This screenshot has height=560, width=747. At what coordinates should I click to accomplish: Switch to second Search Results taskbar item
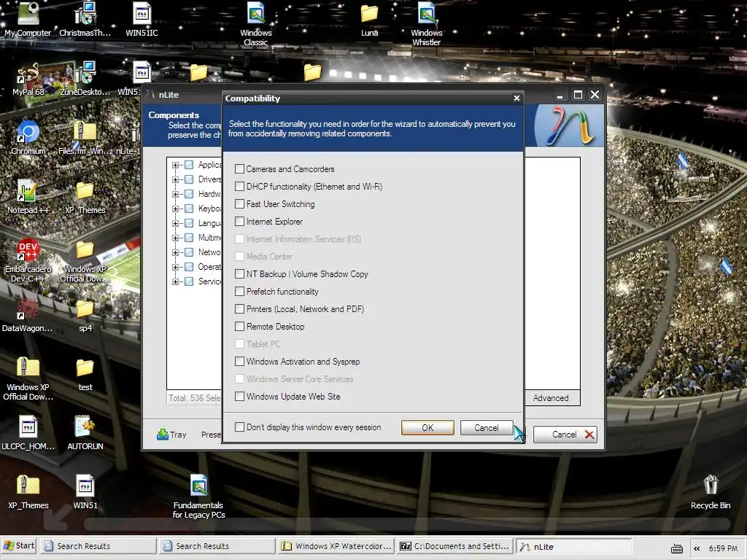[x=217, y=546]
